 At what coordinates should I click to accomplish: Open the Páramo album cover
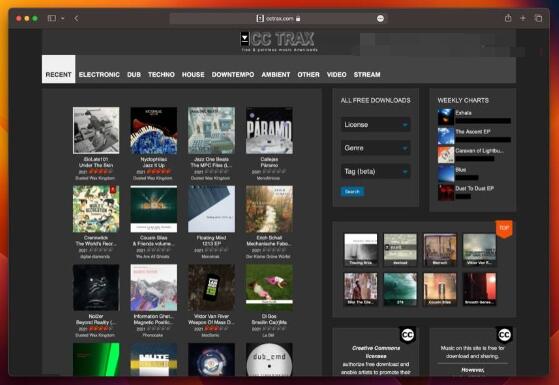(x=269, y=130)
